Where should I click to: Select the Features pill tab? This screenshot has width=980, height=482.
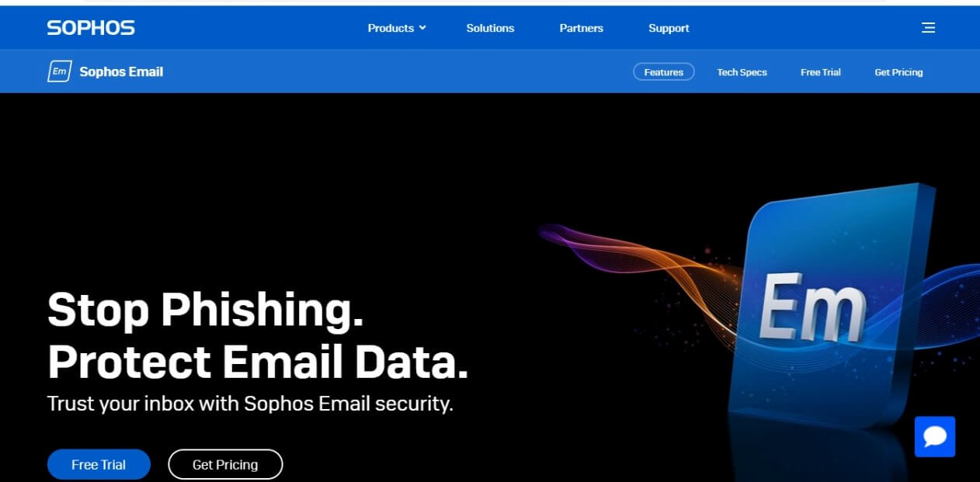click(x=664, y=72)
